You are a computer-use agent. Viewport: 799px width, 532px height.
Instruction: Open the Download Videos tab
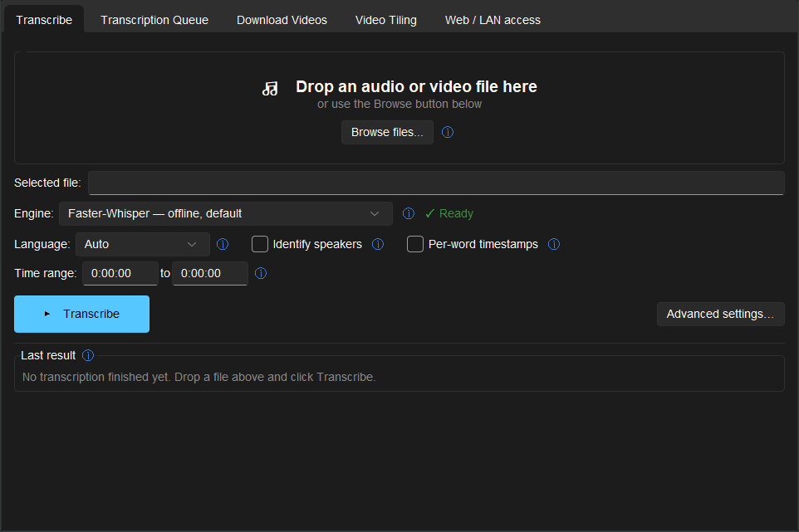tap(282, 20)
